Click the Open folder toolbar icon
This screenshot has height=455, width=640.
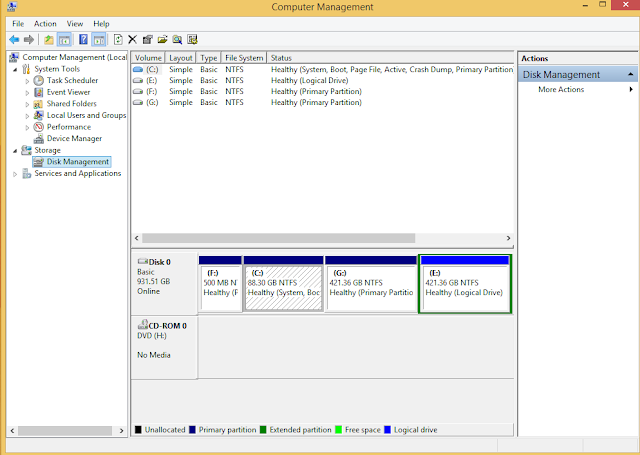pos(162,40)
